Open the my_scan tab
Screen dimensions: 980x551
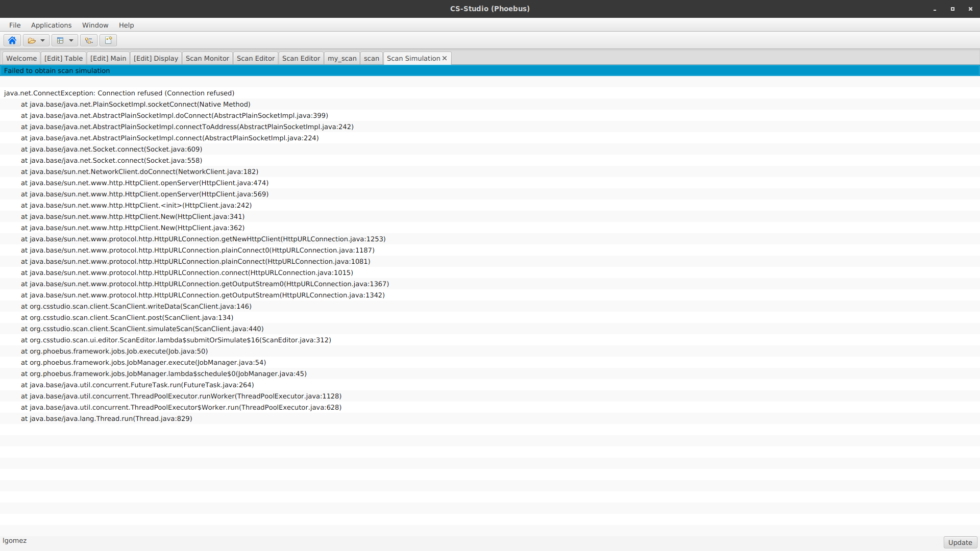pos(341,58)
